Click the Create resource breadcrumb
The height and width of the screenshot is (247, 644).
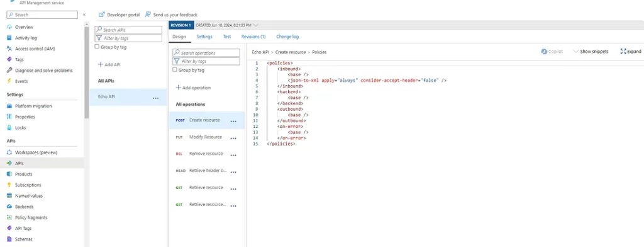(291, 52)
